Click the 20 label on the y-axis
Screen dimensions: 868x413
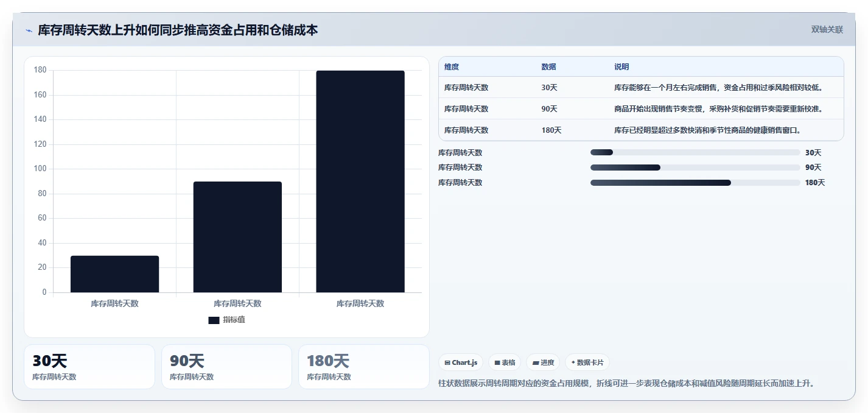[42, 267]
